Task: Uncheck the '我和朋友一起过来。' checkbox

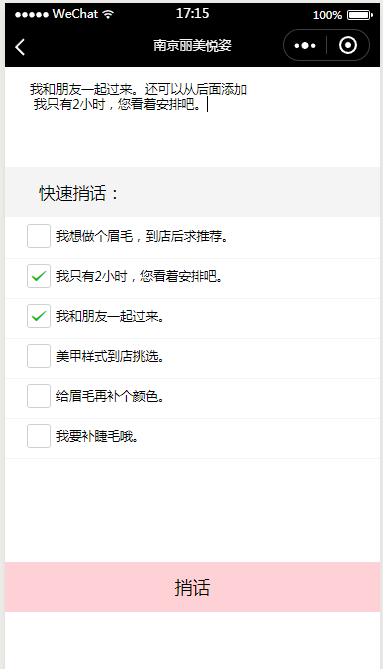Action: pyautogui.click(x=39, y=316)
